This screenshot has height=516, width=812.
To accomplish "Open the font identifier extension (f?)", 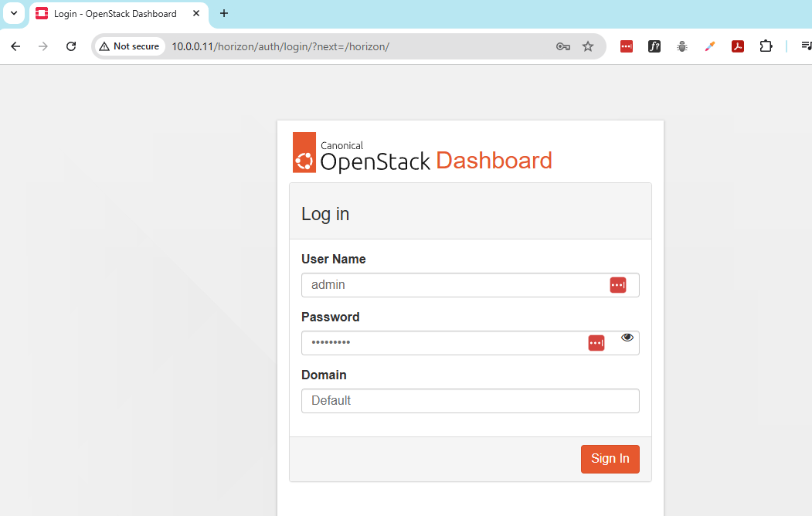I will [654, 46].
